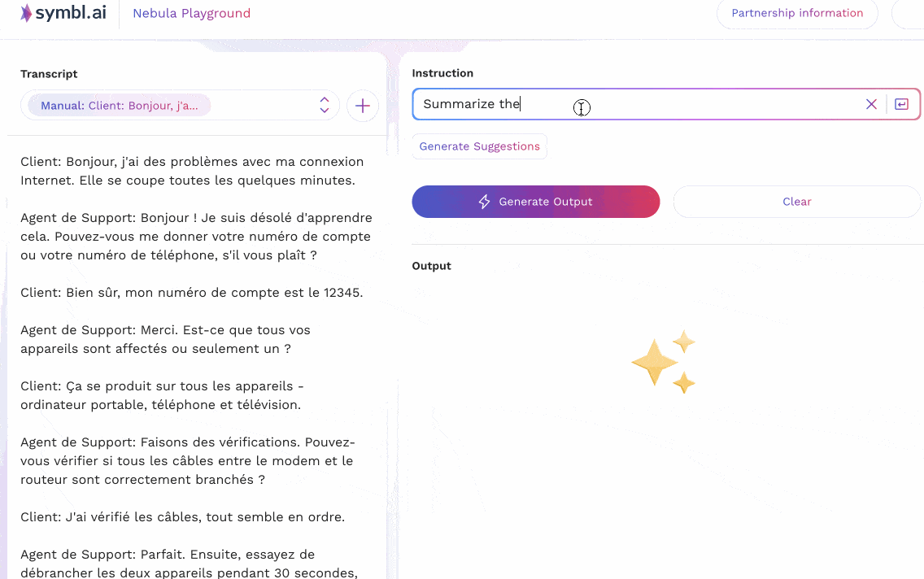Click the partially visible top-right header button

909,14
